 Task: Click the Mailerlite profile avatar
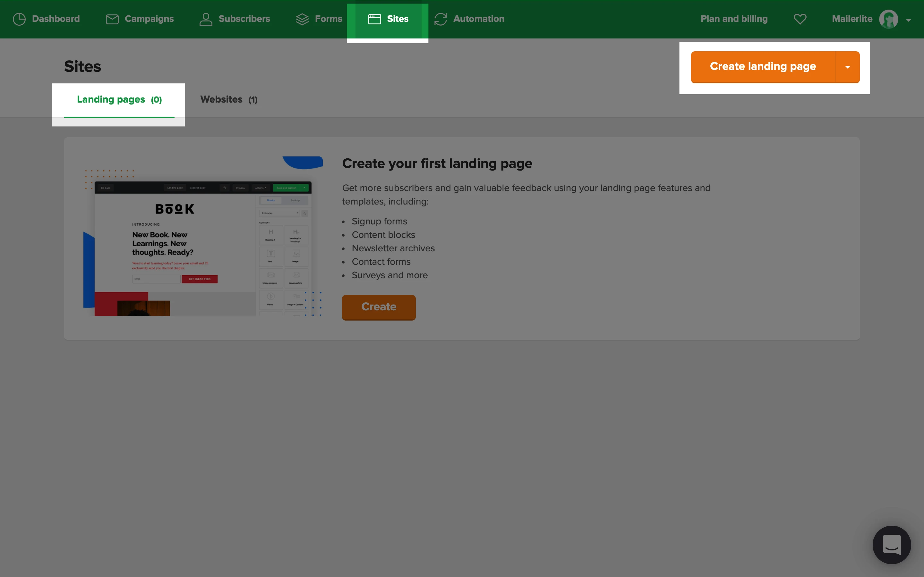tap(888, 19)
